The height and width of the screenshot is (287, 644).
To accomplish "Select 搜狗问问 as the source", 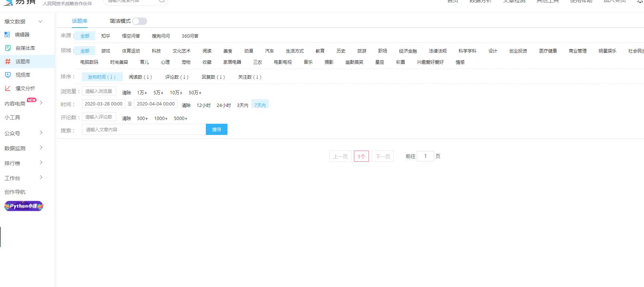I will click(161, 36).
